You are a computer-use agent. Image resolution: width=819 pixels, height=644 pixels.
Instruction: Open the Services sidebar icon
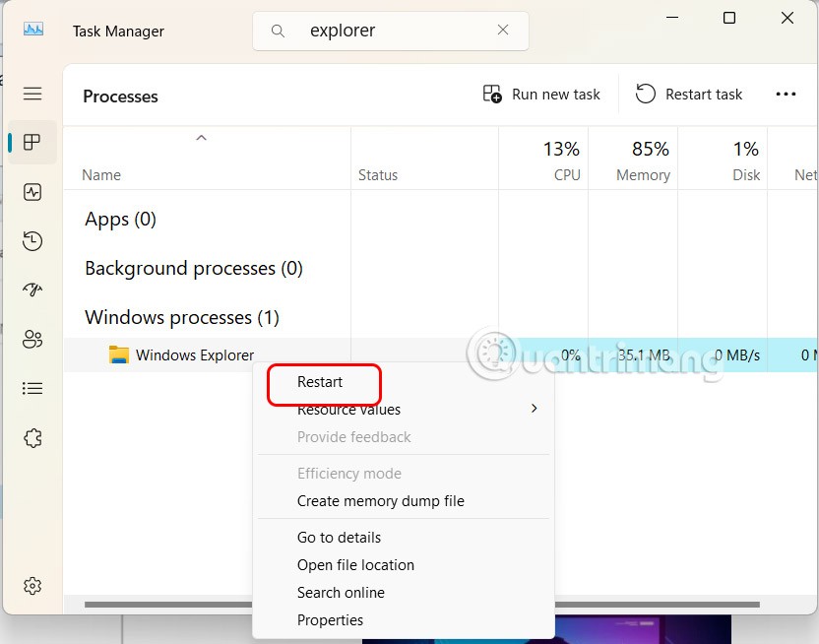pos(32,438)
